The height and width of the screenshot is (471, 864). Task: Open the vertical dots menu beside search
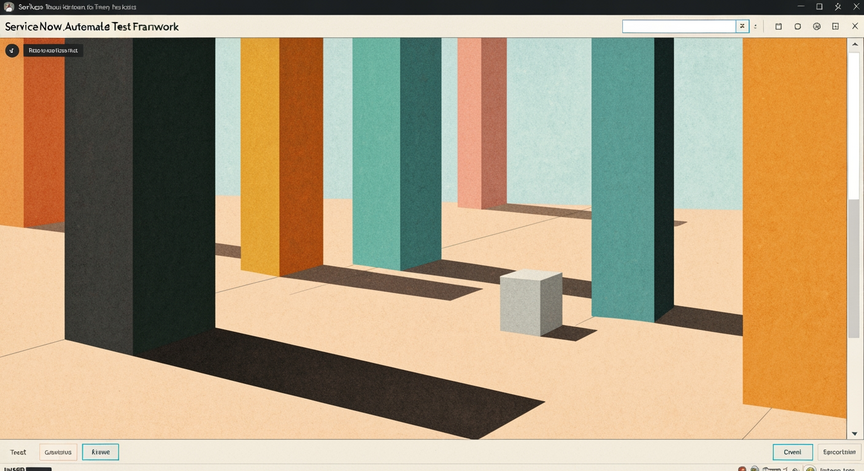point(755,26)
